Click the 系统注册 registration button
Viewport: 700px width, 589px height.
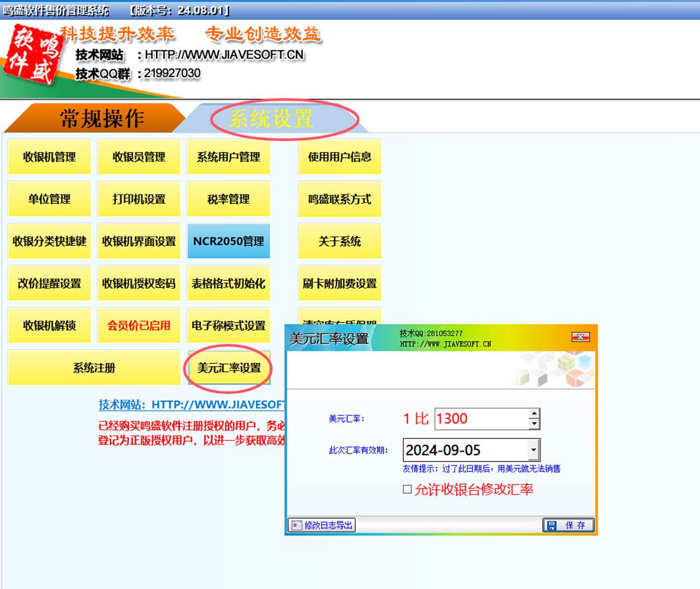point(94,368)
